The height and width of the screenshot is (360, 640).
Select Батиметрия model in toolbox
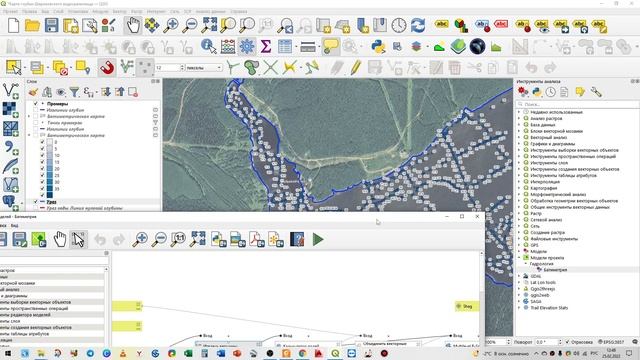555,270
